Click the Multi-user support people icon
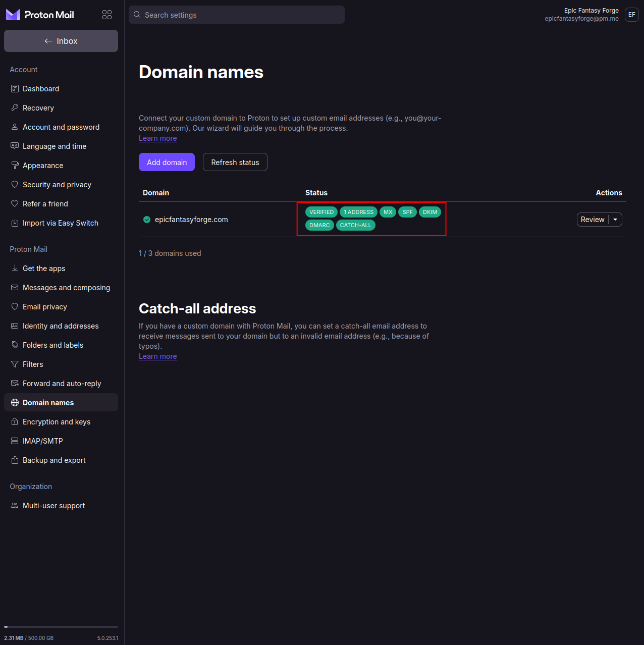Image resolution: width=644 pixels, height=645 pixels. pos(15,506)
